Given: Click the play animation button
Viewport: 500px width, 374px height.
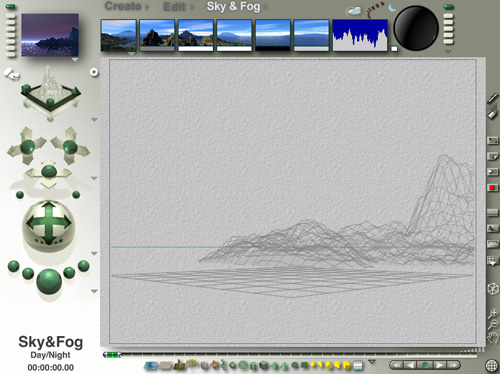Looking at the screenshot, I should [439, 365].
